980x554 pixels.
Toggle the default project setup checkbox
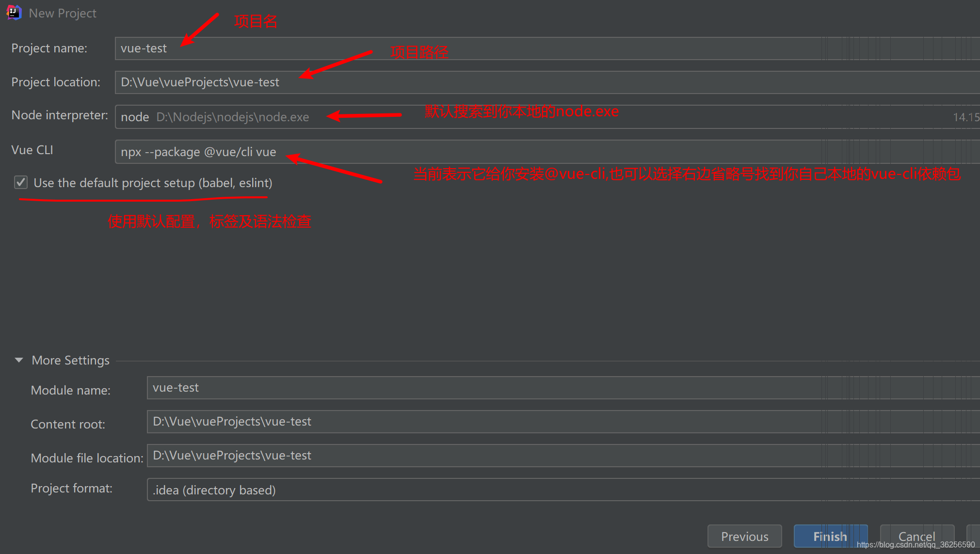[21, 183]
